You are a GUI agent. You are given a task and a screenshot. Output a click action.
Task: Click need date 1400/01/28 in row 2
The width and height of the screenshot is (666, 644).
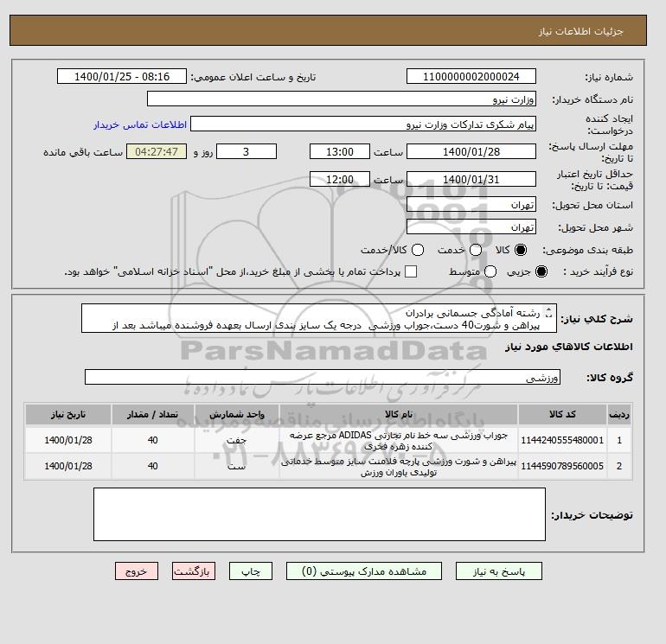pos(68,467)
